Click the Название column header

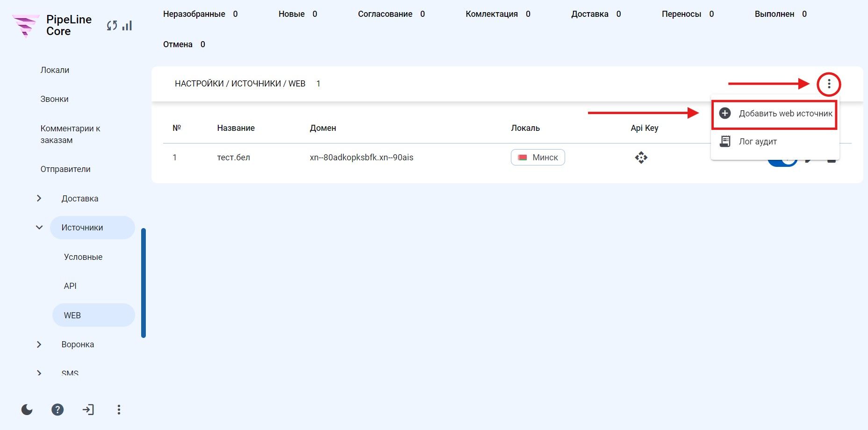pyautogui.click(x=236, y=128)
